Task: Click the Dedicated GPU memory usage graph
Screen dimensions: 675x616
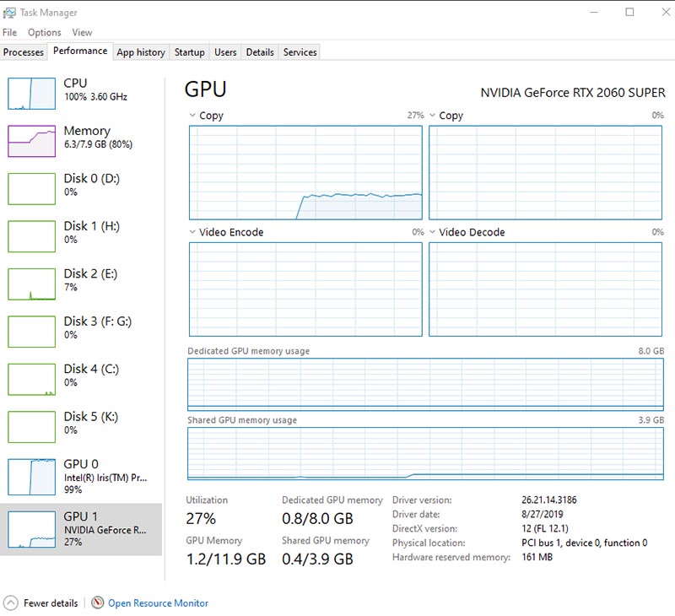Action: tap(425, 385)
